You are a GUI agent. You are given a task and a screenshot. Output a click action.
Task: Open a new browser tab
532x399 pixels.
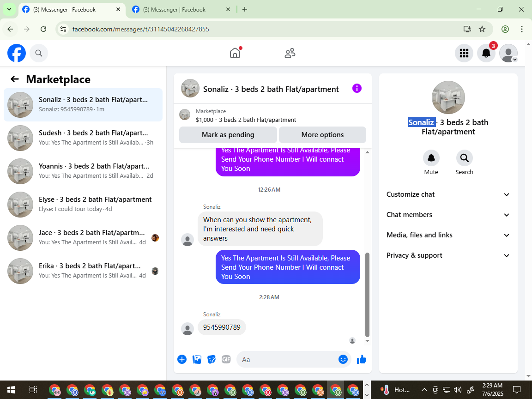click(x=245, y=10)
